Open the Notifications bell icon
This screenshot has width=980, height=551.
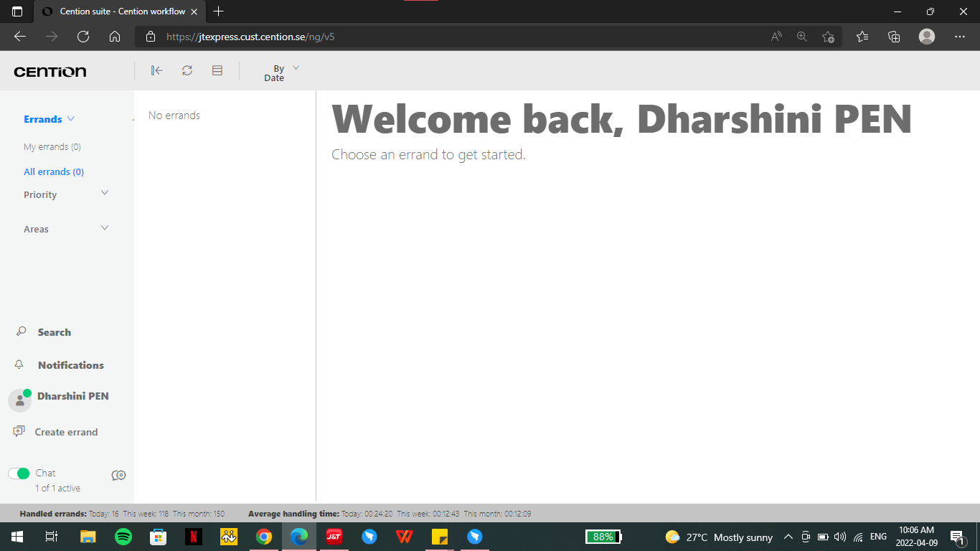click(19, 364)
